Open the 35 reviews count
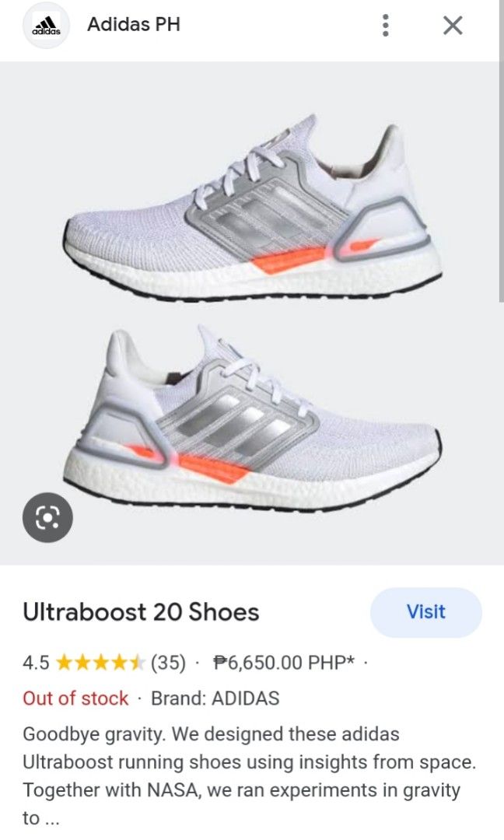This screenshot has width=504, height=840. tap(168, 663)
